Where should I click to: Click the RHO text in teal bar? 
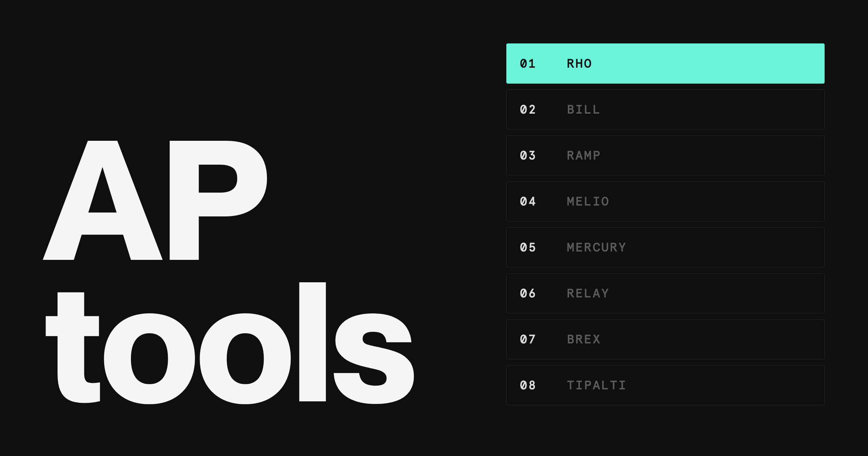(x=579, y=64)
